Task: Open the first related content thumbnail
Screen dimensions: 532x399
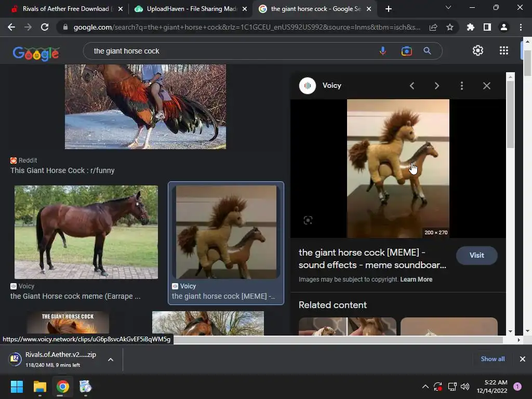Action: click(348, 326)
